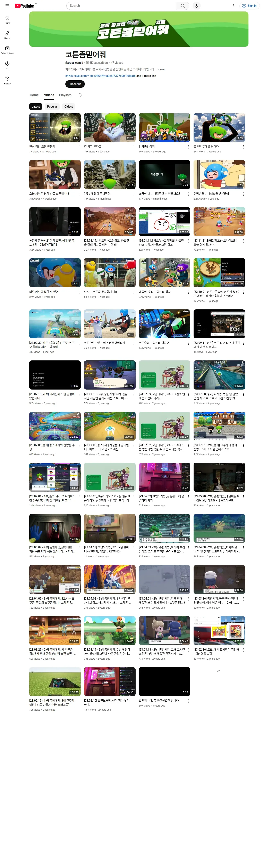
Task: Open the channel name heading '코튼좀믿어줘'
Action: (86, 55)
